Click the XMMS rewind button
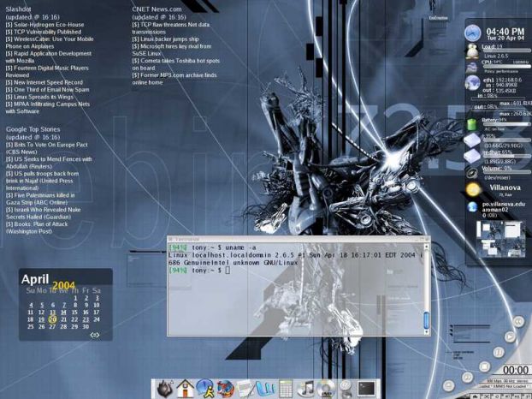 pos(518,321)
